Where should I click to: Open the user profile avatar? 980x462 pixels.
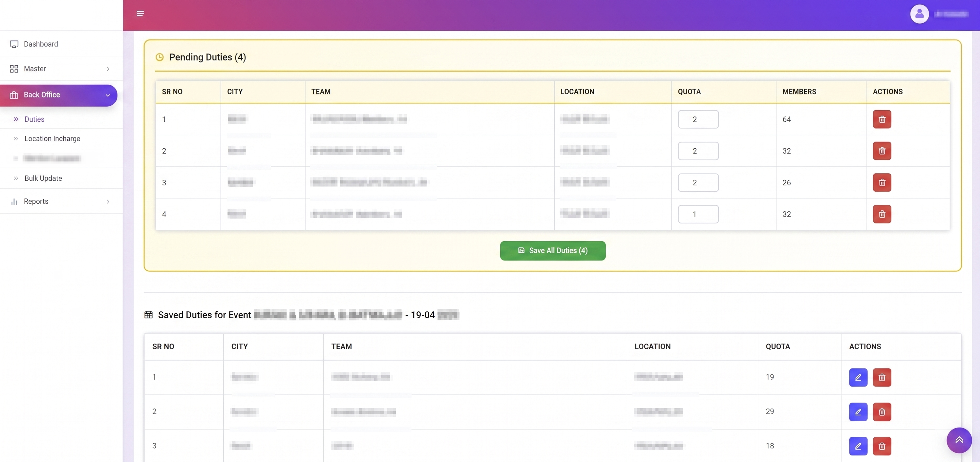tap(919, 14)
